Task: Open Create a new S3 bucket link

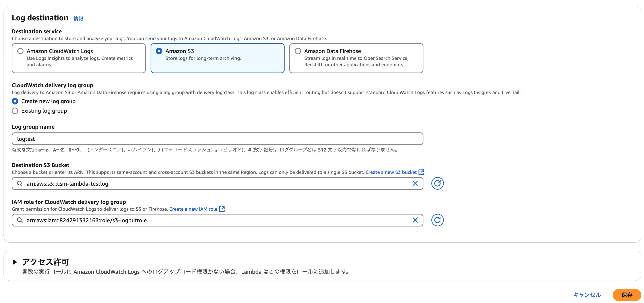Action: pos(391,172)
